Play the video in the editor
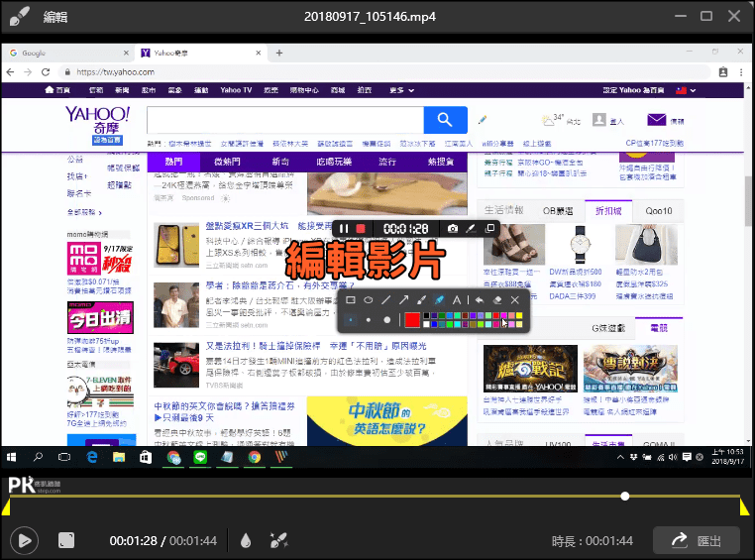 [x=24, y=540]
